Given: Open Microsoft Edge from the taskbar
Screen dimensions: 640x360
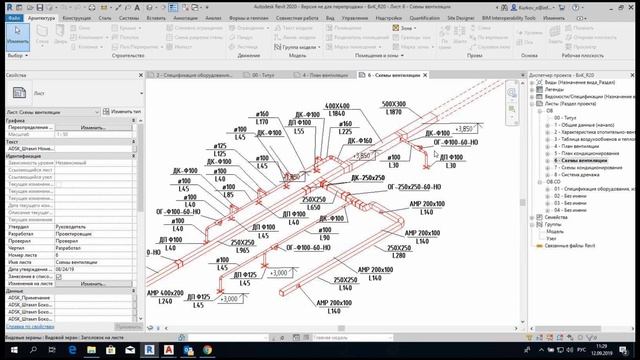Looking at the screenshot, I should click(x=72, y=350).
